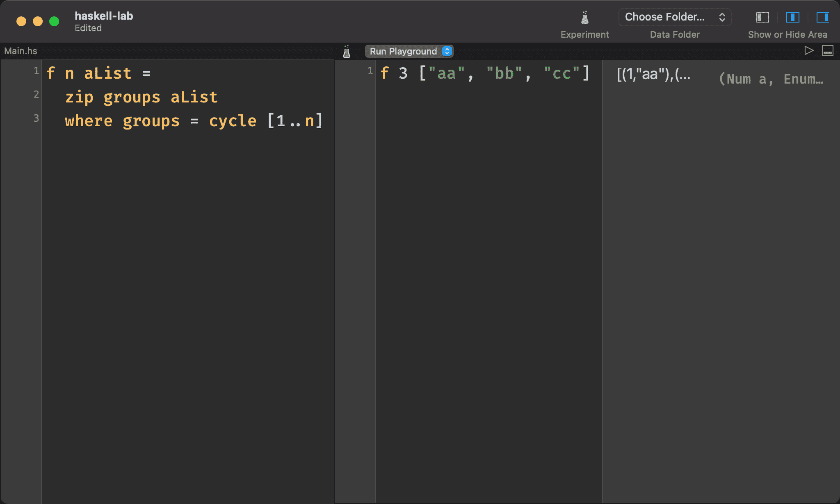Toggle the right results area
The image size is (840, 504).
[822, 17]
